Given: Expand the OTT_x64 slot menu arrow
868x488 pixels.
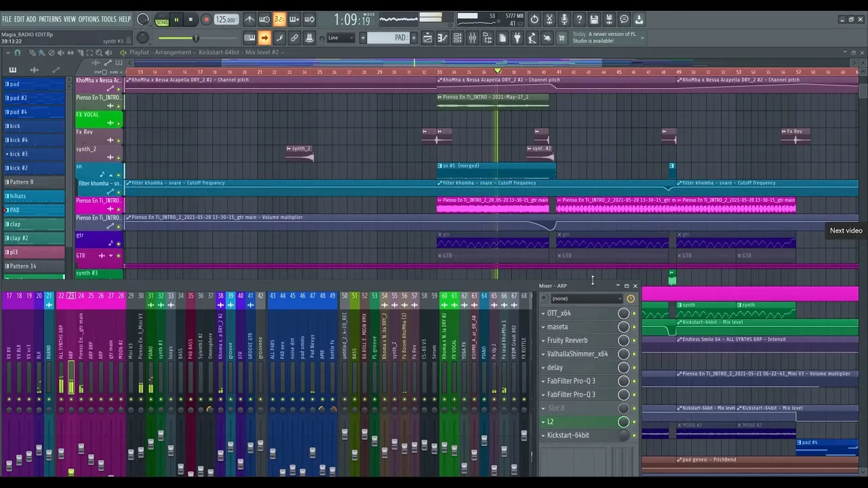Looking at the screenshot, I should click(543, 313).
